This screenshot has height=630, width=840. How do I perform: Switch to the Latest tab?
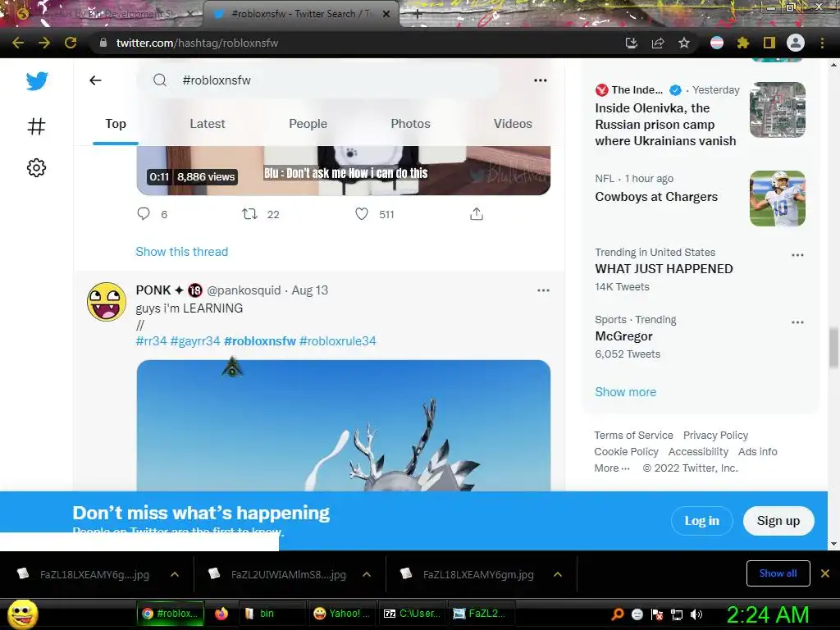(208, 124)
